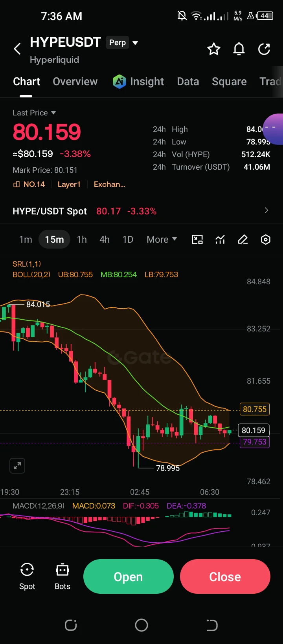The image size is (283, 644).
Task: Tap the Android back navigation button
Action: pyautogui.click(x=212, y=625)
